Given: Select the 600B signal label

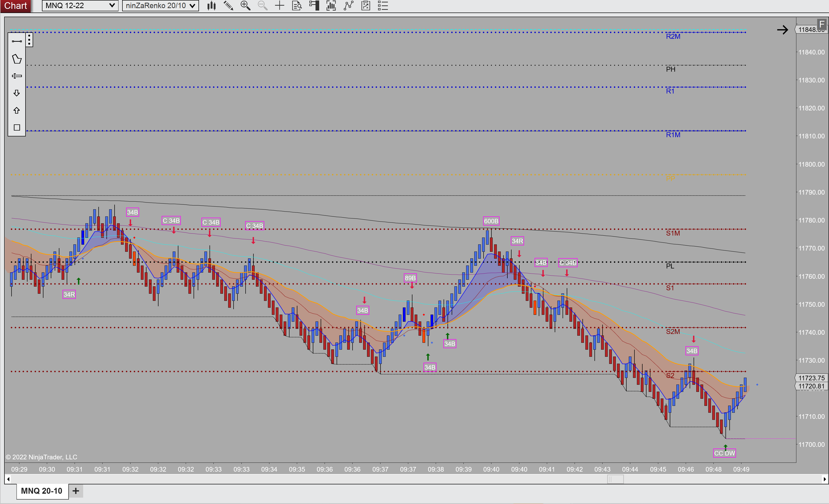Looking at the screenshot, I should coord(491,221).
